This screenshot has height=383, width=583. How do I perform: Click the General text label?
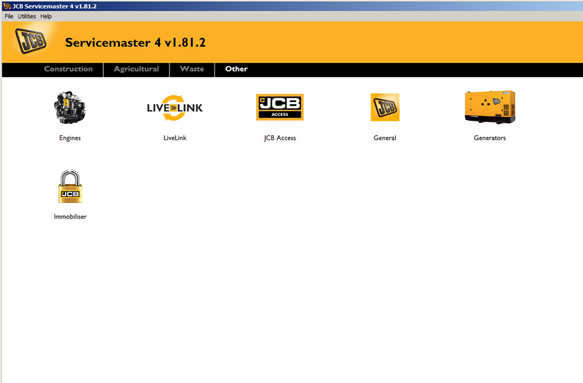coord(385,138)
